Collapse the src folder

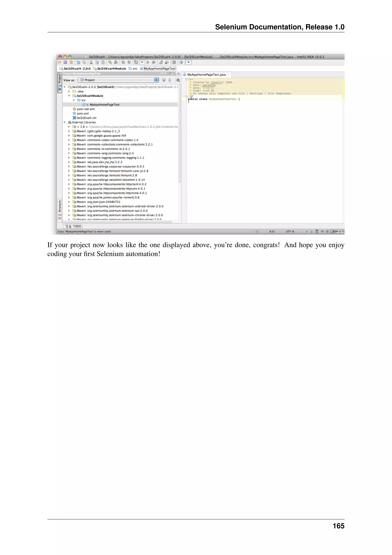click(74, 100)
